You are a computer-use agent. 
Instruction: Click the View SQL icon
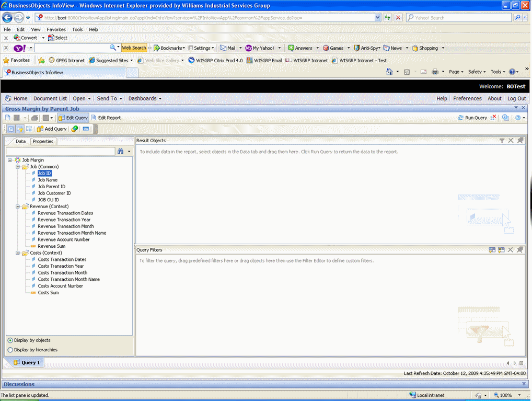click(x=86, y=129)
